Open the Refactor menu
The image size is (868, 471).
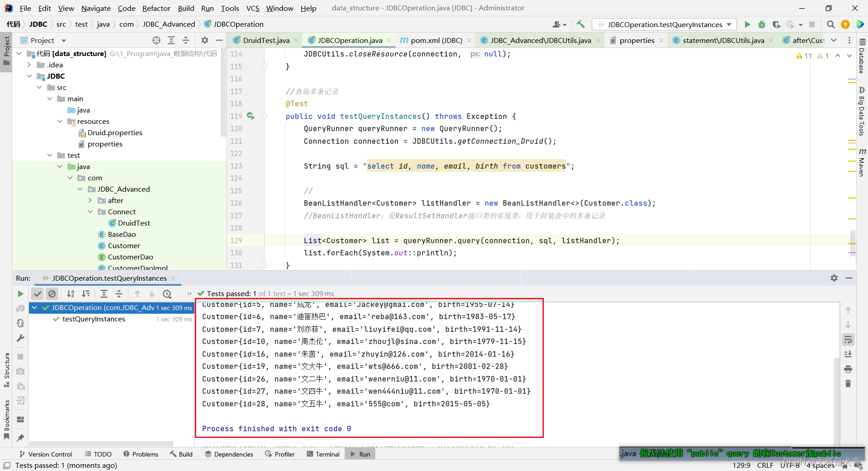(x=156, y=8)
